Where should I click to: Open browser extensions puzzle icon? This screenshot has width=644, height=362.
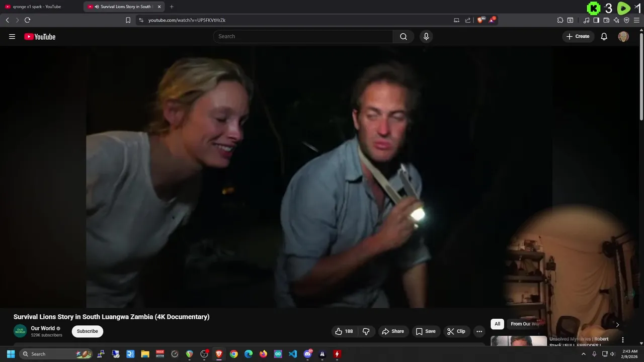(560, 20)
